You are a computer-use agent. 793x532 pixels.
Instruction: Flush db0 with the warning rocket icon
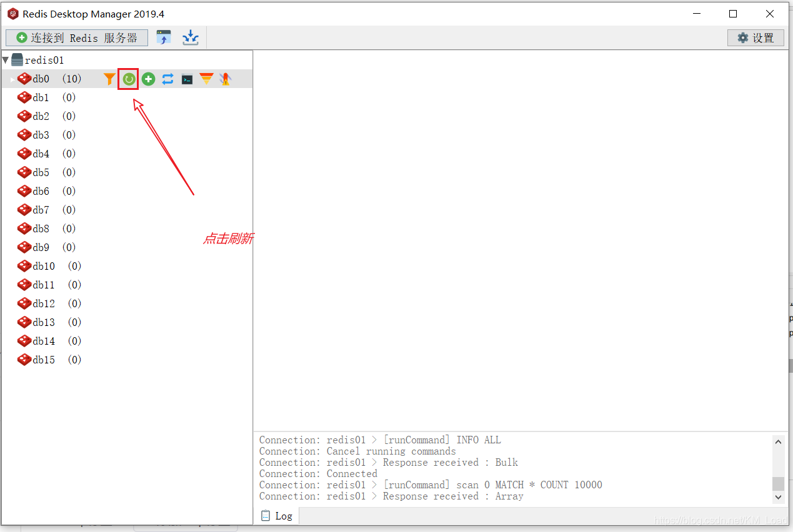[226, 79]
